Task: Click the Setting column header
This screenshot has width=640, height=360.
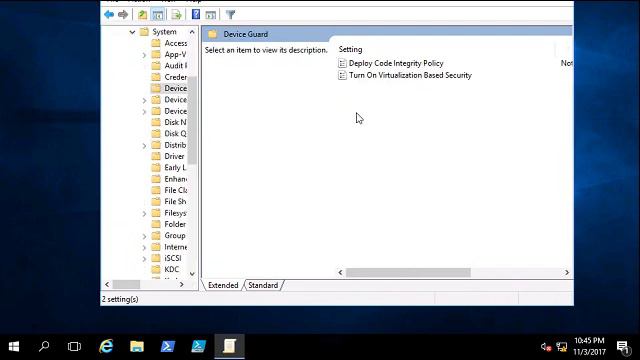Action: [x=350, y=49]
